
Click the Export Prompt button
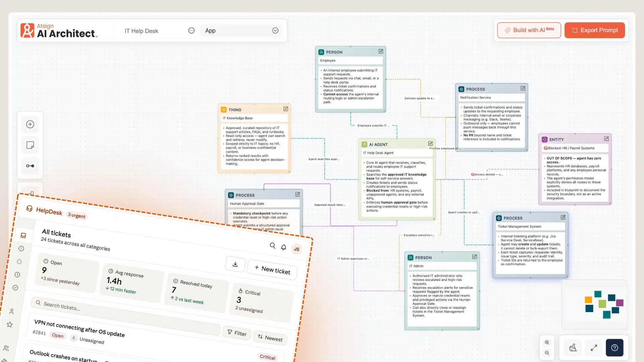pyautogui.click(x=595, y=30)
